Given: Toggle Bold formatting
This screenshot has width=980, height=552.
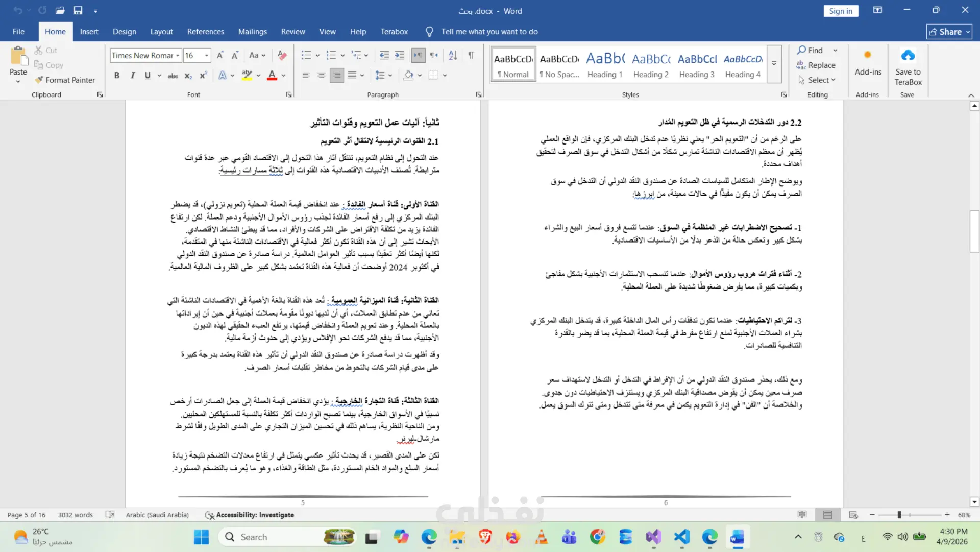Looking at the screenshot, I should [x=117, y=75].
